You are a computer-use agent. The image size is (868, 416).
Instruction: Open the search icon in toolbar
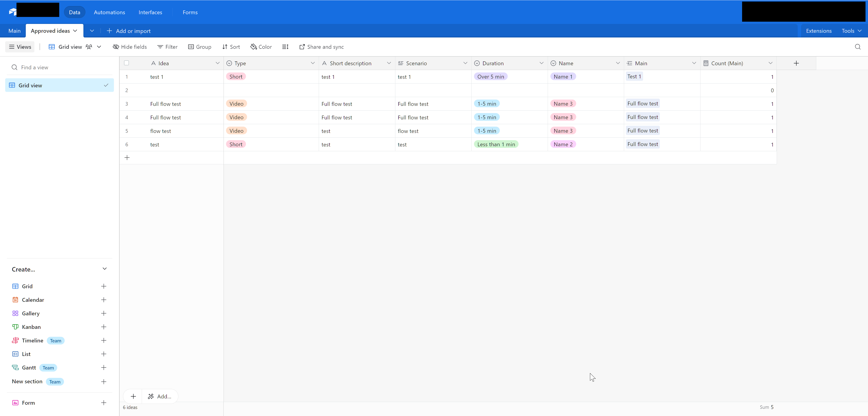point(858,47)
